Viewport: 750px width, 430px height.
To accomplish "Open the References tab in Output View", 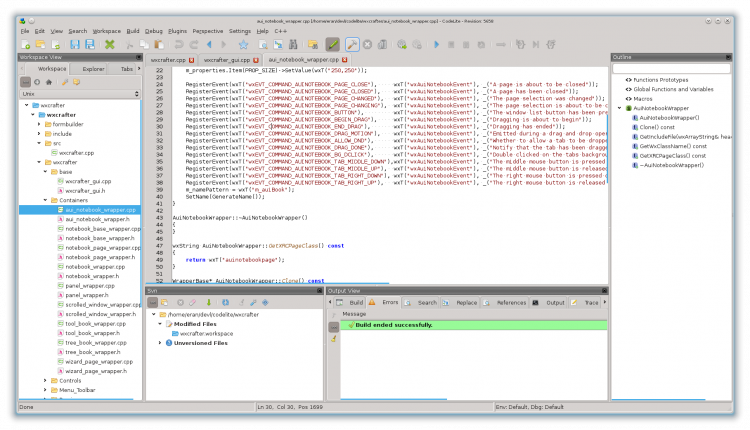I will (x=505, y=303).
